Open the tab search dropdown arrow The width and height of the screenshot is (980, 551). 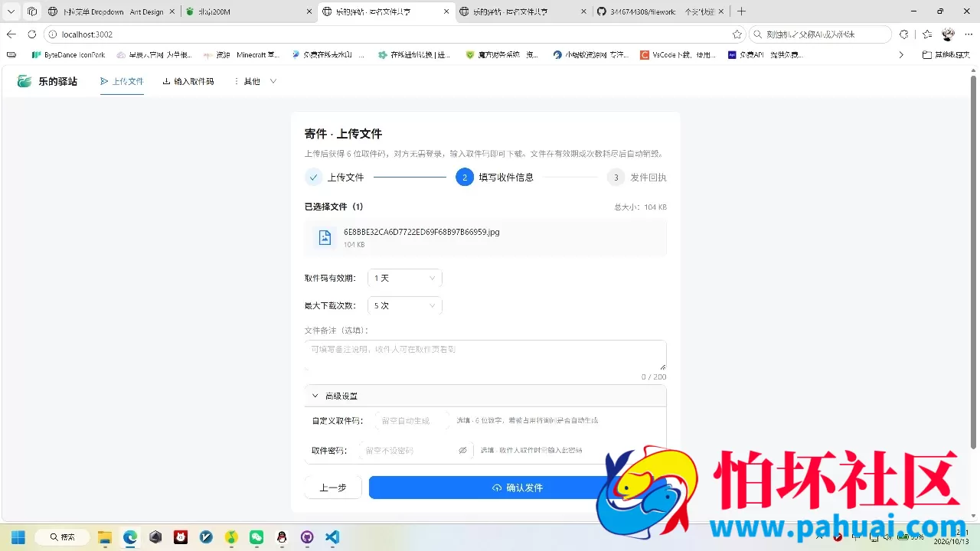click(x=11, y=11)
